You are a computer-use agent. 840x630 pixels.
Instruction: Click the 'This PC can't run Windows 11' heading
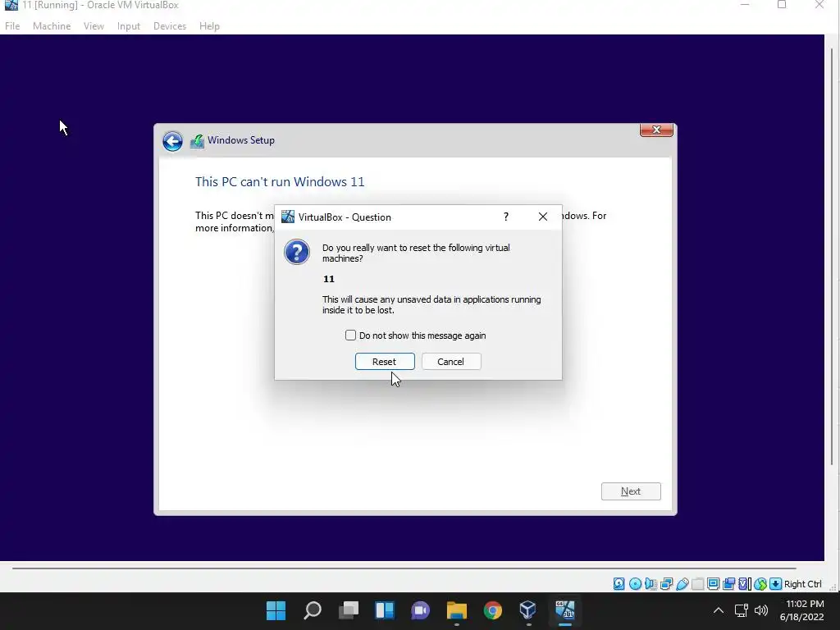[x=280, y=181]
